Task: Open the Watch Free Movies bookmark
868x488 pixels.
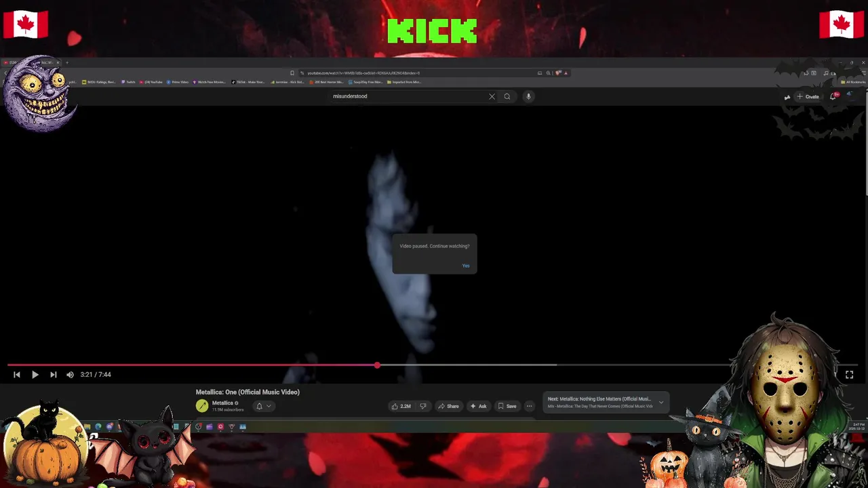Action: 210,82
